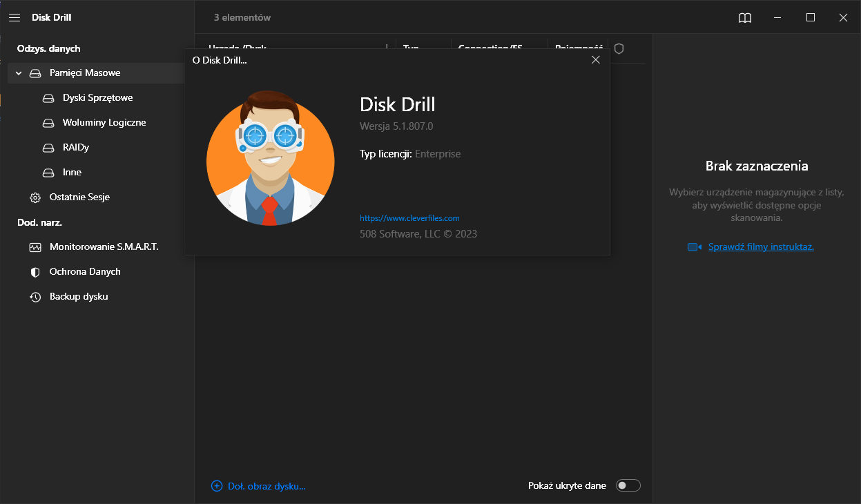Image resolution: width=861 pixels, height=504 pixels.
Task: Maximize the Disk Drill window
Action: (x=811, y=18)
